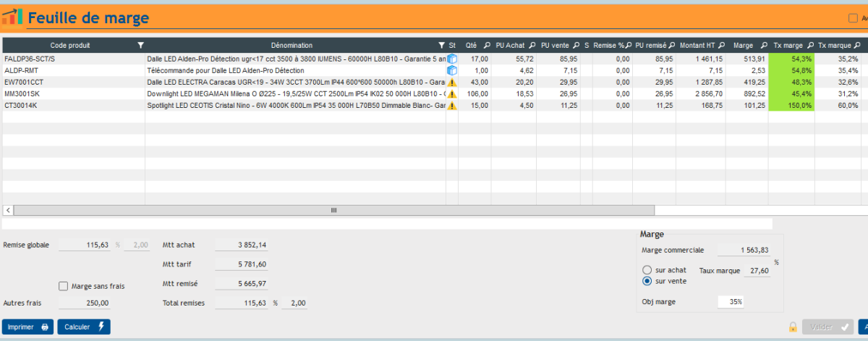Open the Code produit column filter
Image resolution: width=868 pixels, height=341 pixels.
click(x=140, y=45)
